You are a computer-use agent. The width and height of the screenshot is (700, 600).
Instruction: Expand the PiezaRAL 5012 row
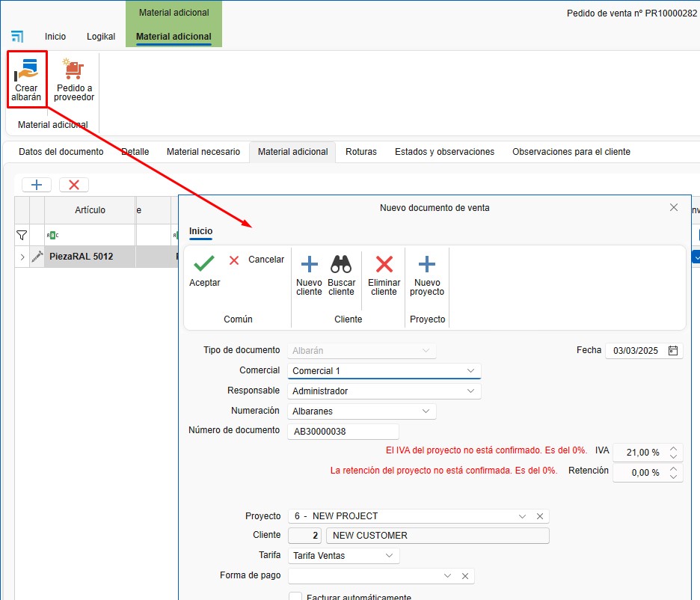22,257
